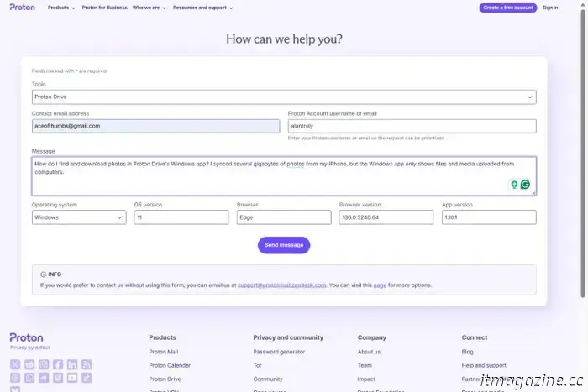Click the green Grammarly icon in Message box

525,185
